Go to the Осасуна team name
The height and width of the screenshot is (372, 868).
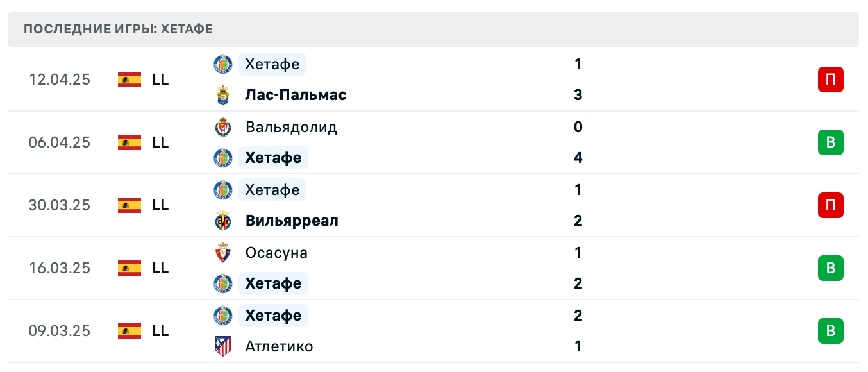[x=276, y=253]
